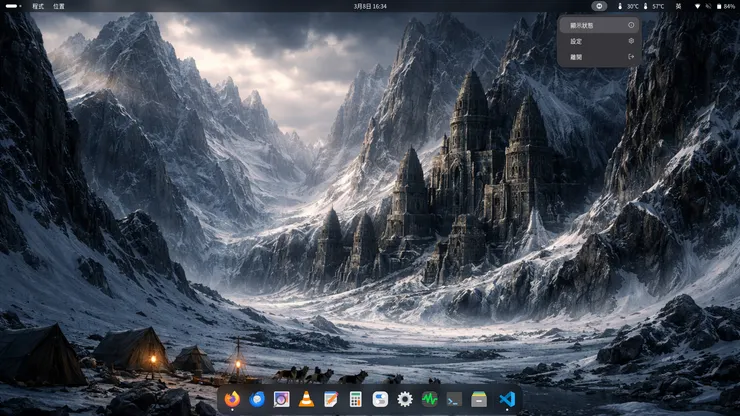Launch VLC media player

coord(307,399)
